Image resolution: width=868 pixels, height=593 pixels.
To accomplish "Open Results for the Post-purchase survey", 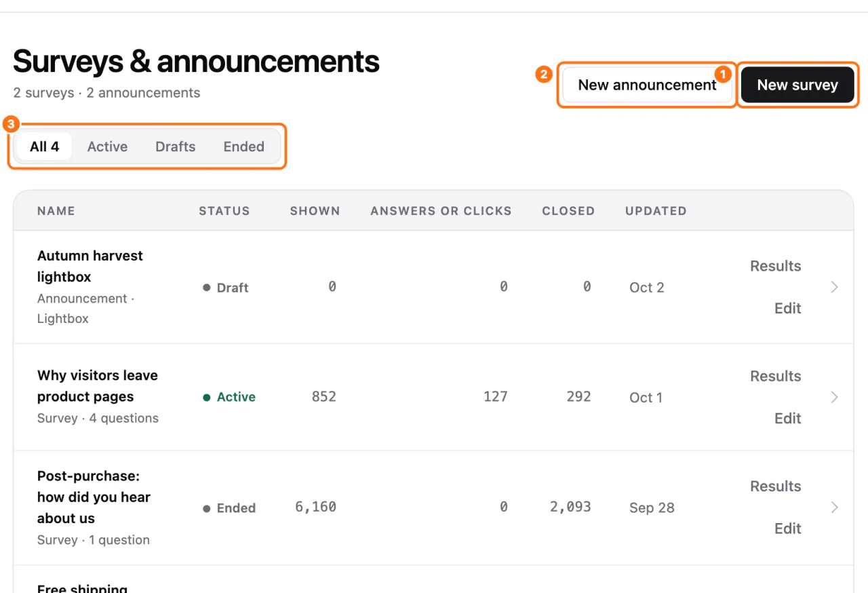I will point(775,486).
